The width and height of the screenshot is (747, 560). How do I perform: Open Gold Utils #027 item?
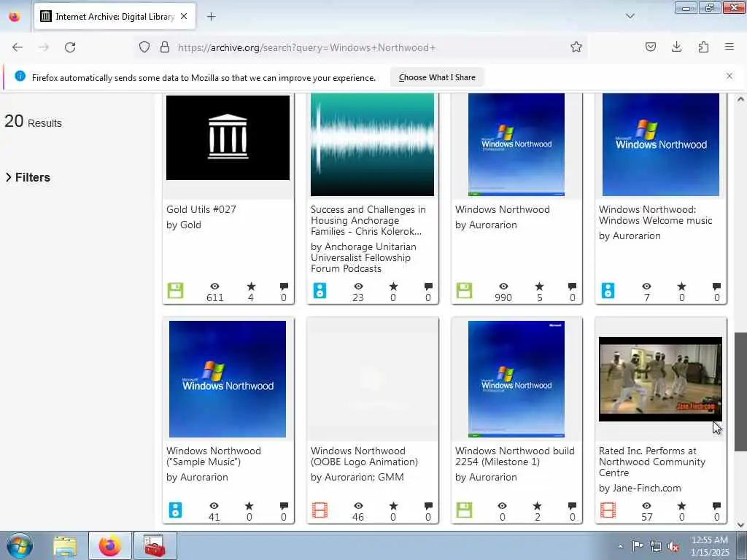tap(201, 209)
